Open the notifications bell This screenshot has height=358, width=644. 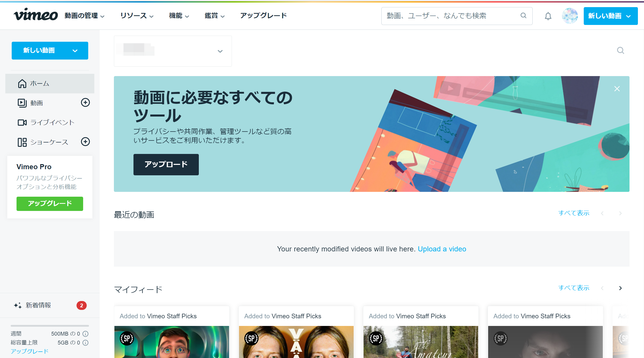pyautogui.click(x=548, y=16)
